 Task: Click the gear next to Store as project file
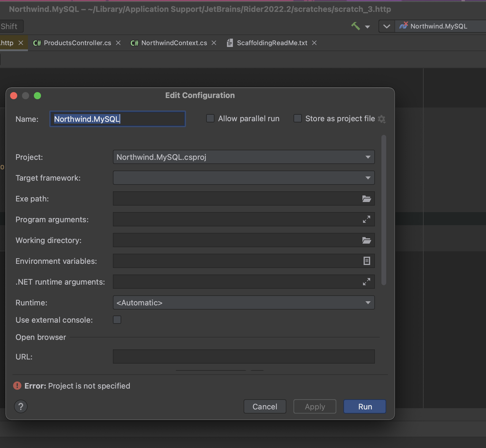point(382,119)
